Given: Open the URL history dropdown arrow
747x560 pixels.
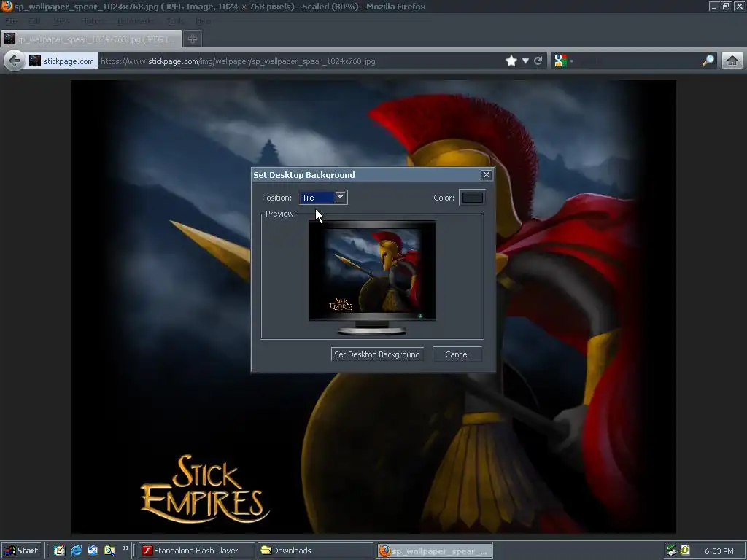Looking at the screenshot, I should coord(525,61).
